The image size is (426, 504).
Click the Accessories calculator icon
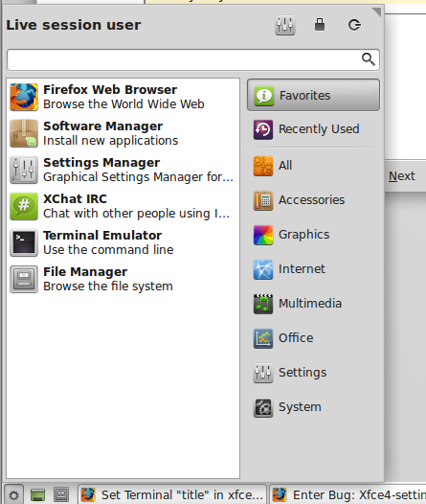click(x=263, y=200)
